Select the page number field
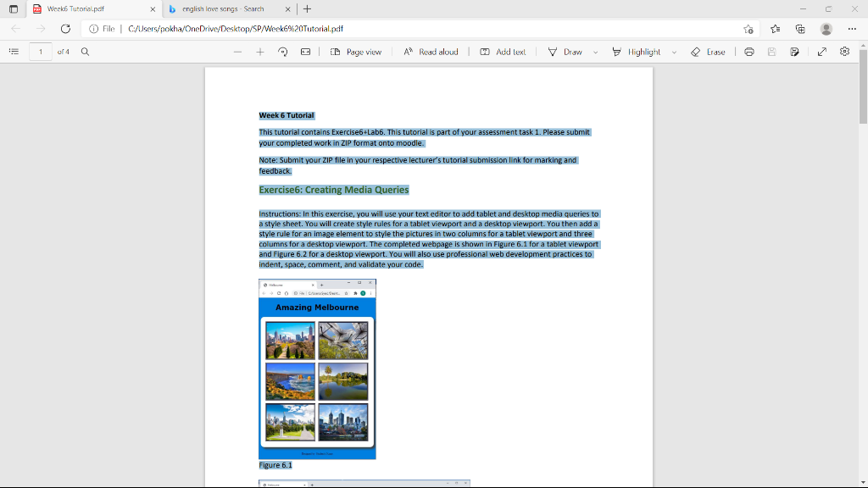Viewport: 868px width, 488px height. click(41, 52)
